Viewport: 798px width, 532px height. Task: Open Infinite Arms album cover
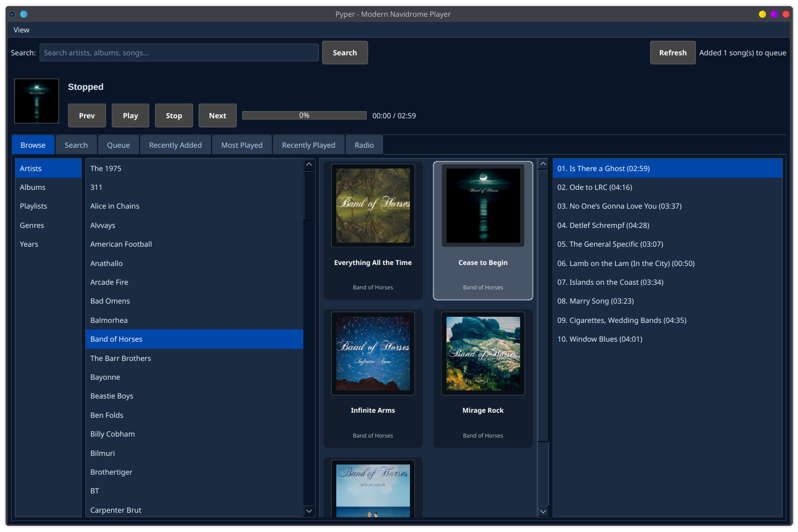[x=373, y=353]
